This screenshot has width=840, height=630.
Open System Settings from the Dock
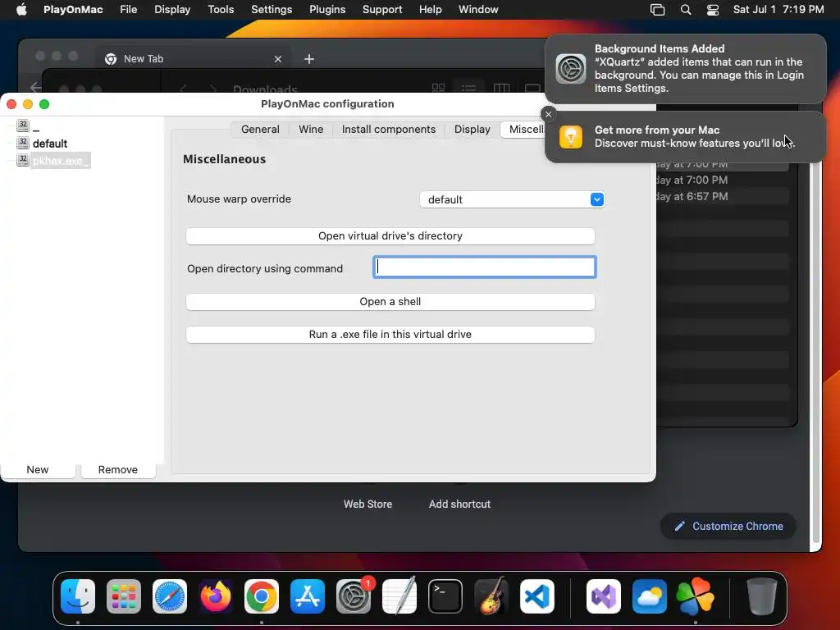pos(354,596)
